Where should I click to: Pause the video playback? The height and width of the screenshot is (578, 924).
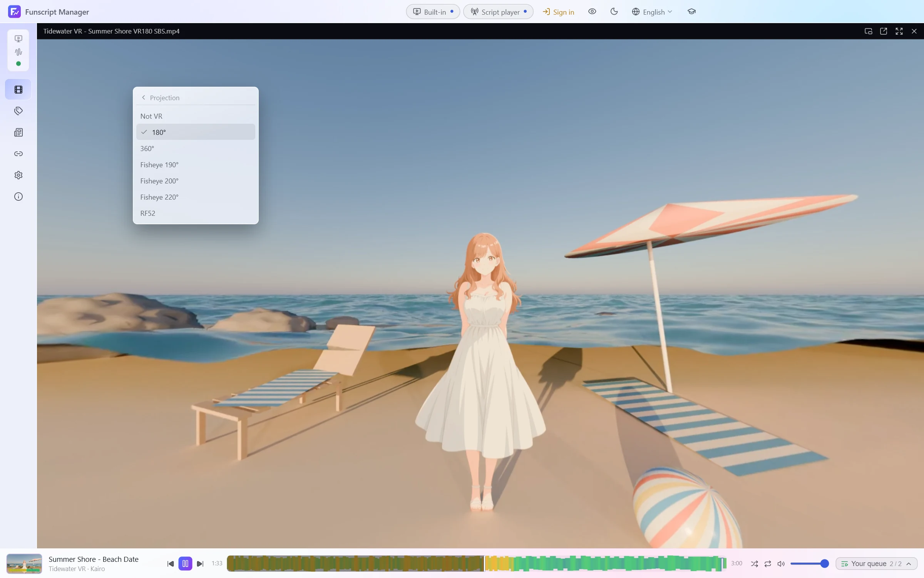[x=185, y=563]
